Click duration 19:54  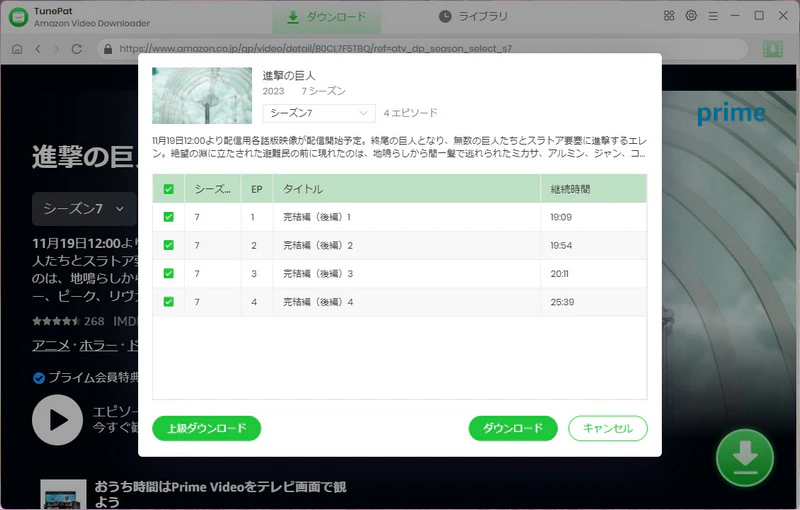(561, 245)
